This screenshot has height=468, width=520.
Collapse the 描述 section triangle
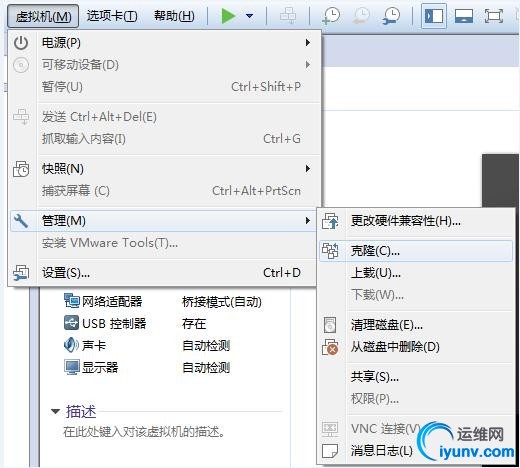click(55, 412)
